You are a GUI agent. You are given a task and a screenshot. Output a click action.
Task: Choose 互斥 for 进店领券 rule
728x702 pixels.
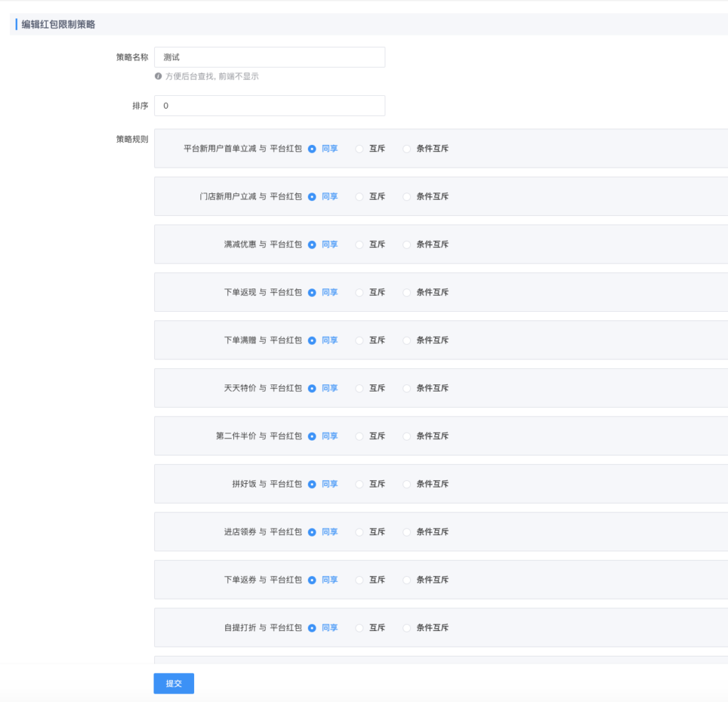pos(360,532)
